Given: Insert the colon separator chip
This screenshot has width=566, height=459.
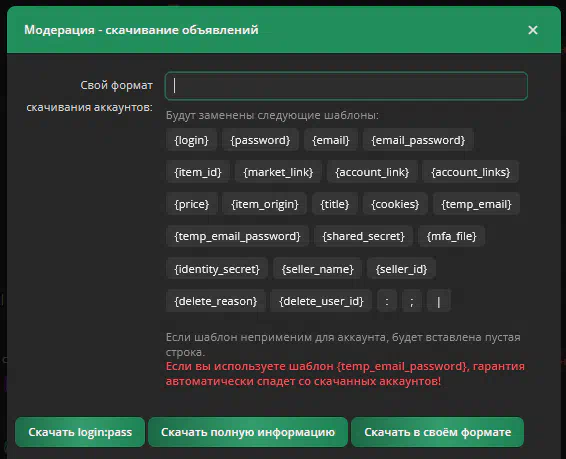Looking at the screenshot, I should pyautogui.click(x=387, y=301).
